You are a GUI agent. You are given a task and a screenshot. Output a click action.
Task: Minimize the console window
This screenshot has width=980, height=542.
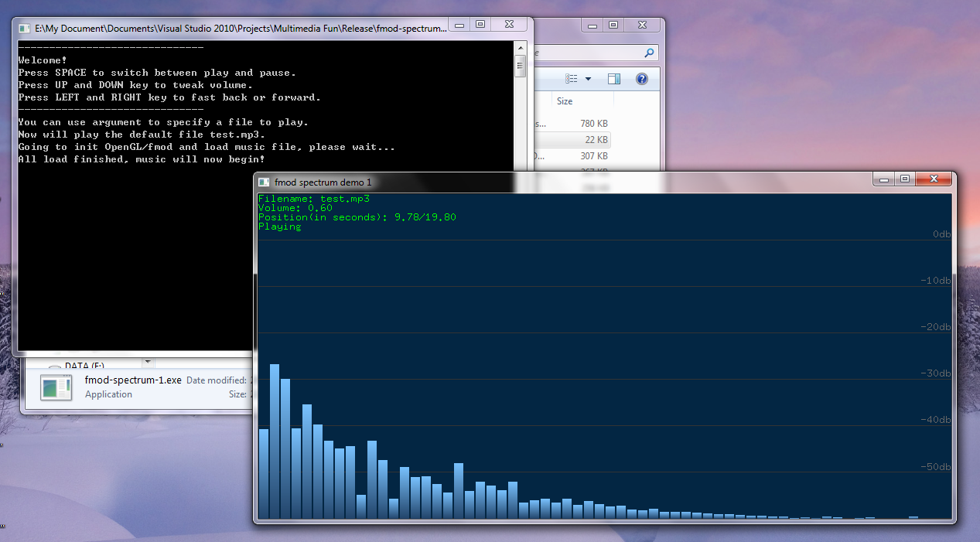[460, 25]
